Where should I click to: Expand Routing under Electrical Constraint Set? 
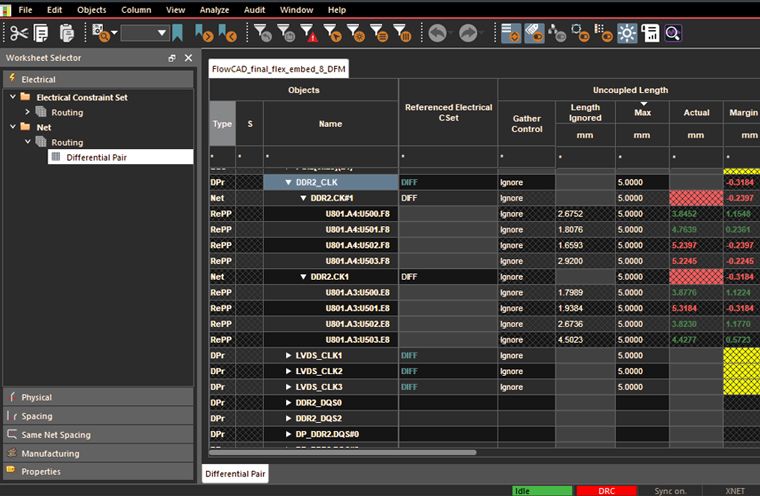(x=28, y=112)
